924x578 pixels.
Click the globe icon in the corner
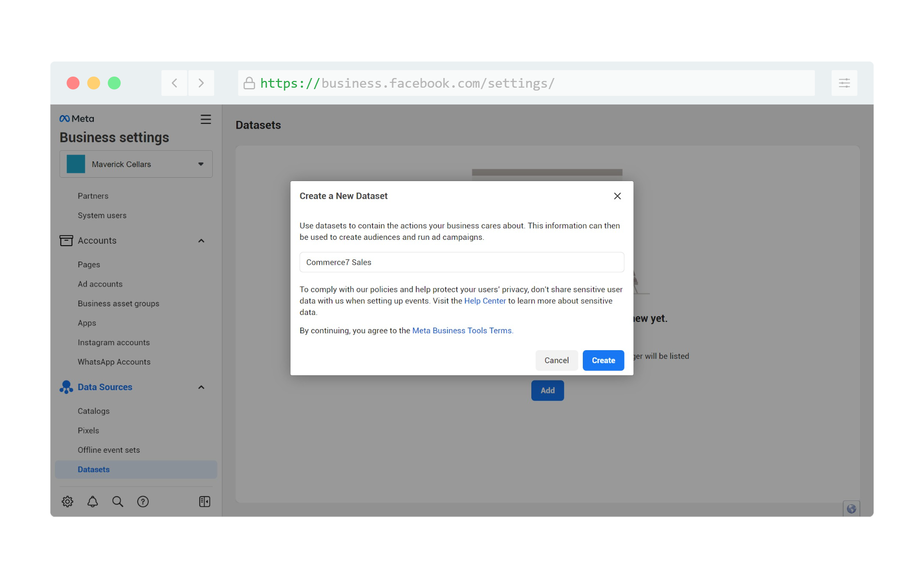(x=851, y=509)
